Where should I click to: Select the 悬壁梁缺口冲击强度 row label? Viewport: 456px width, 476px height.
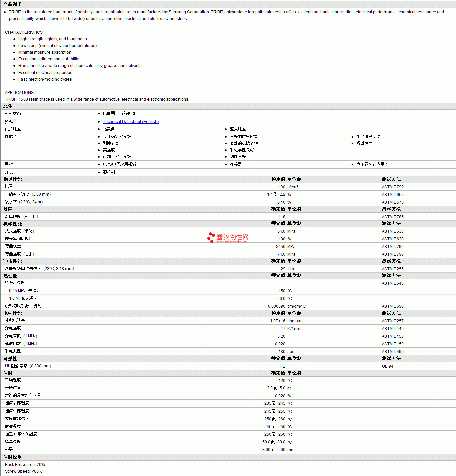[x=39, y=269]
